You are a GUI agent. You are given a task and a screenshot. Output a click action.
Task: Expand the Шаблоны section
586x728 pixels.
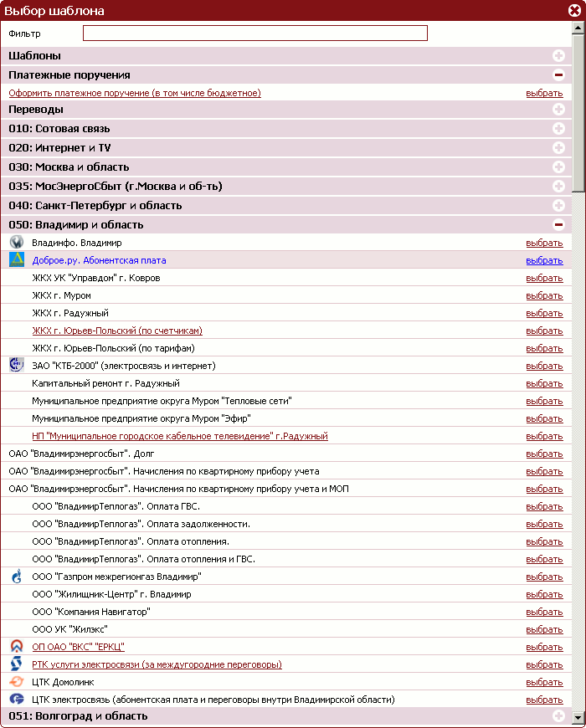(x=558, y=56)
